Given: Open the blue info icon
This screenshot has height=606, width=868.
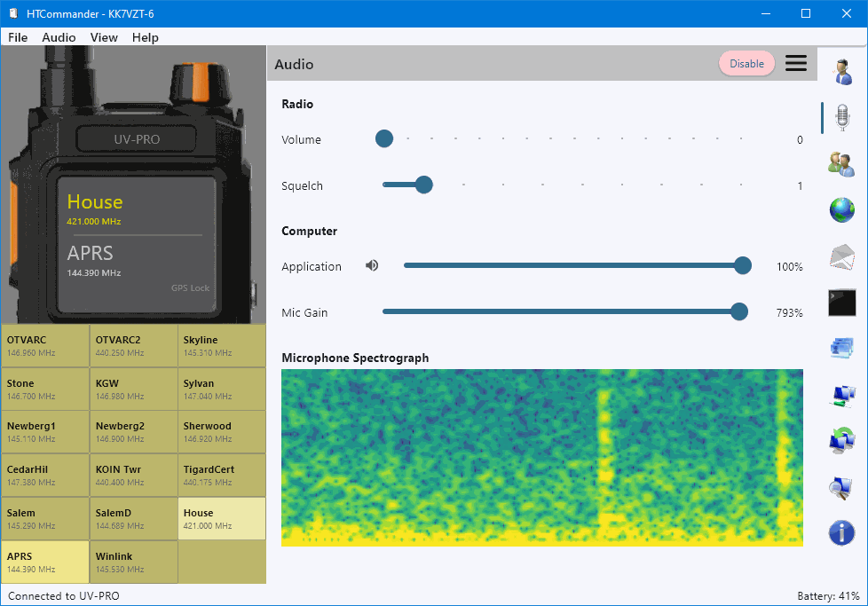Looking at the screenshot, I should click(x=841, y=533).
